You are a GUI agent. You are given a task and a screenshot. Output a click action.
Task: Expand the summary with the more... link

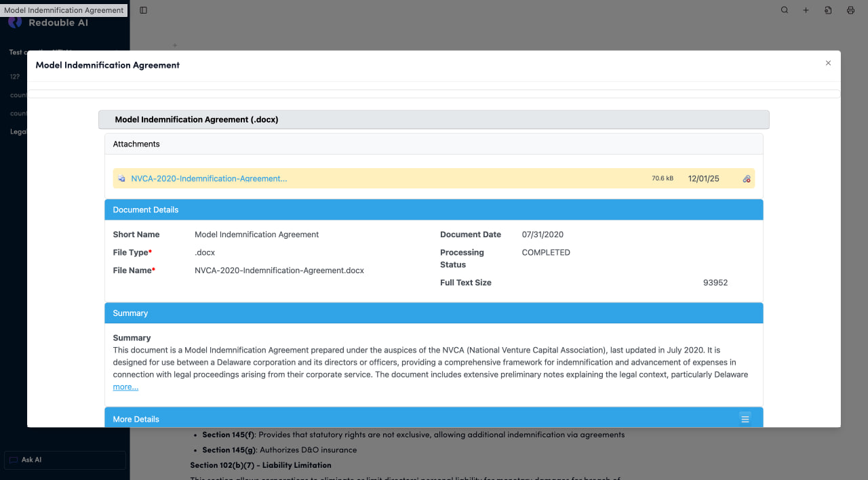[125, 387]
